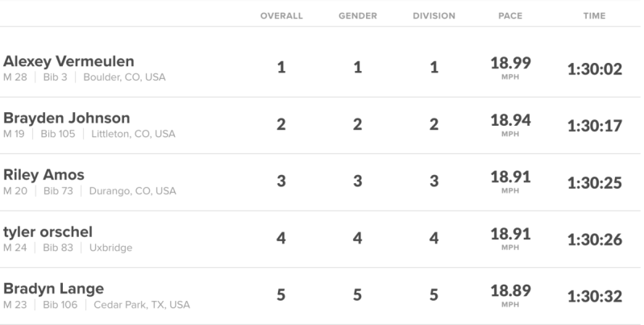644x325 pixels.
Task: Click the 18.94 MPH pace value
Action: [510, 124]
